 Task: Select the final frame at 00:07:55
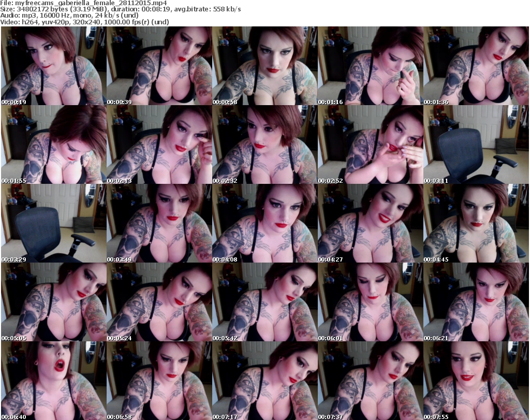click(476, 381)
